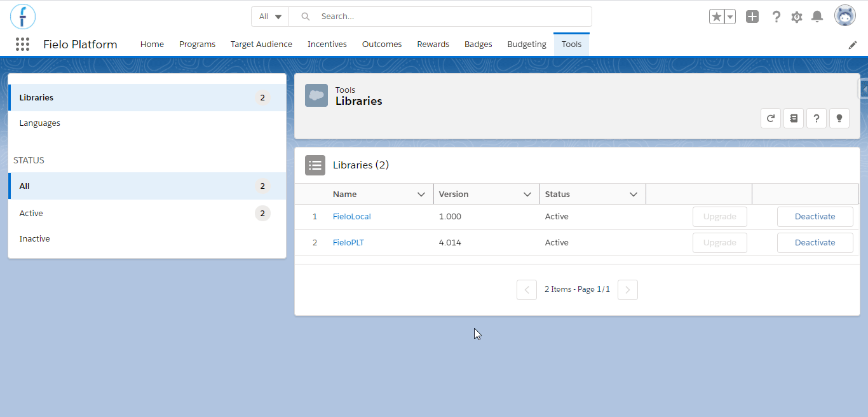
Task: Open the Rewards tab
Action: [433, 44]
